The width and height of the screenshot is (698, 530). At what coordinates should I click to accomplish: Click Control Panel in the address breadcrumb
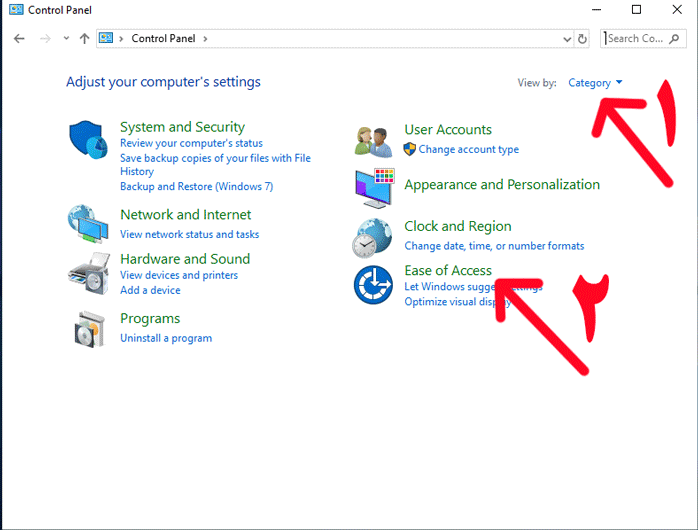pos(165,39)
